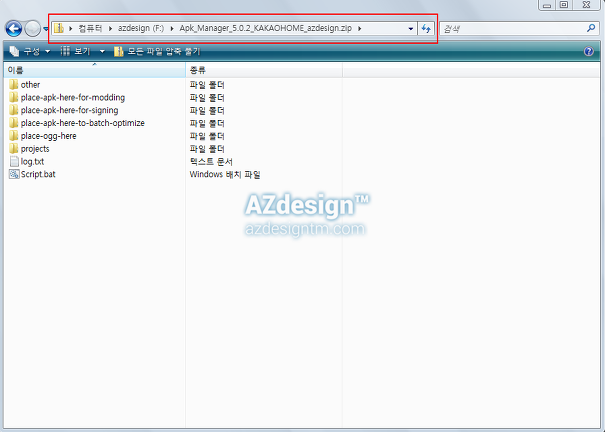Click 모든 파일 압축 풀기 extract all

157,51
